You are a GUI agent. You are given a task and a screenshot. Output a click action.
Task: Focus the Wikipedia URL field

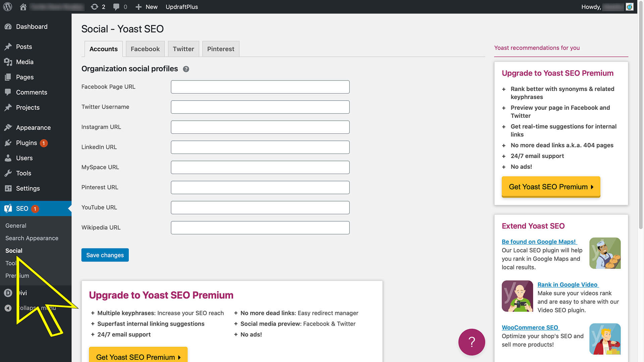pyautogui.click(x=260, y=228)
